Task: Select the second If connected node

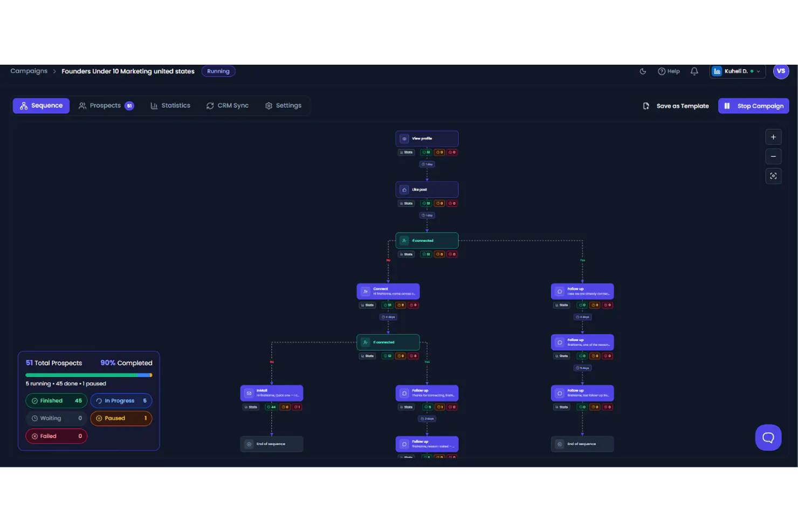Action: [388, 342]
